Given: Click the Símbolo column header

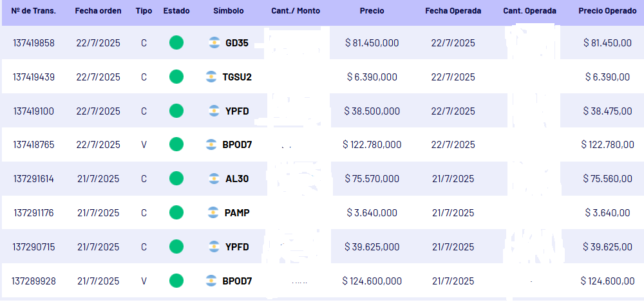Looking at the screenshot, I should pyautogui.click(x=229, y=12).
